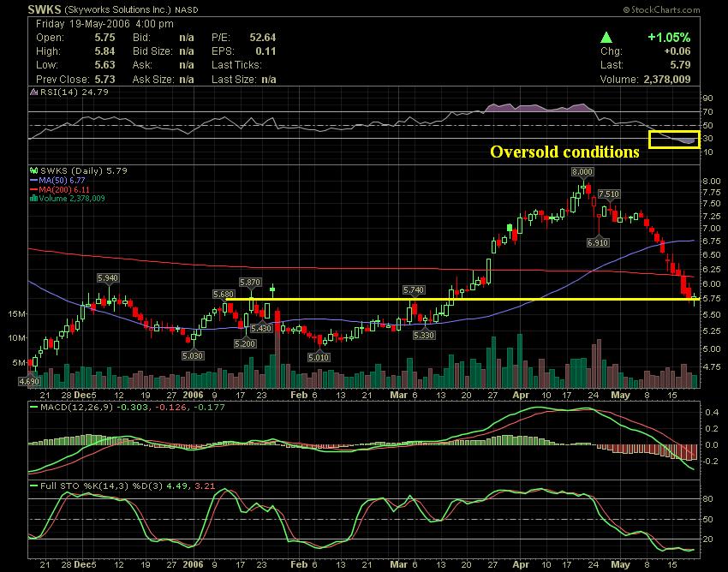Click the 4.690 starting price tag

(x=29, y=382)
